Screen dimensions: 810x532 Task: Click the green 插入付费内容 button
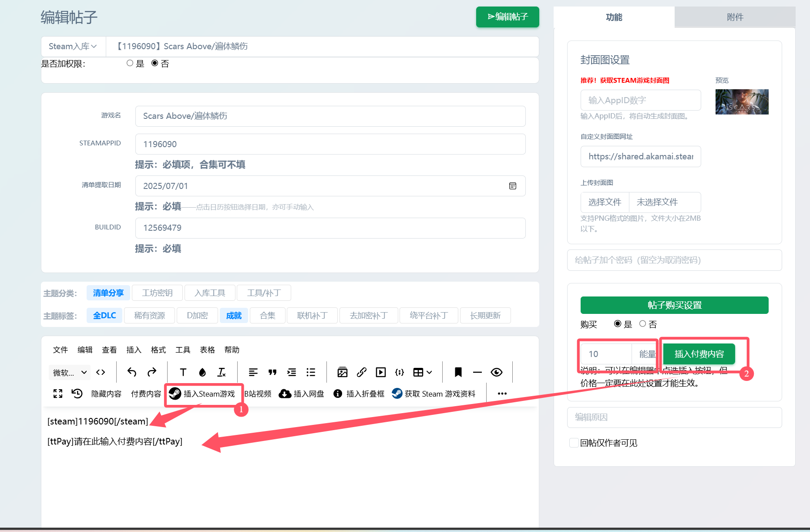(699, 354)
